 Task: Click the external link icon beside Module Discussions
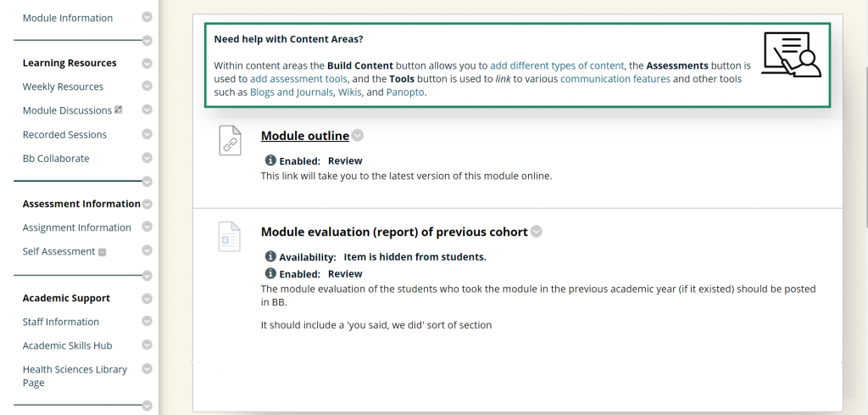(118, 109)
